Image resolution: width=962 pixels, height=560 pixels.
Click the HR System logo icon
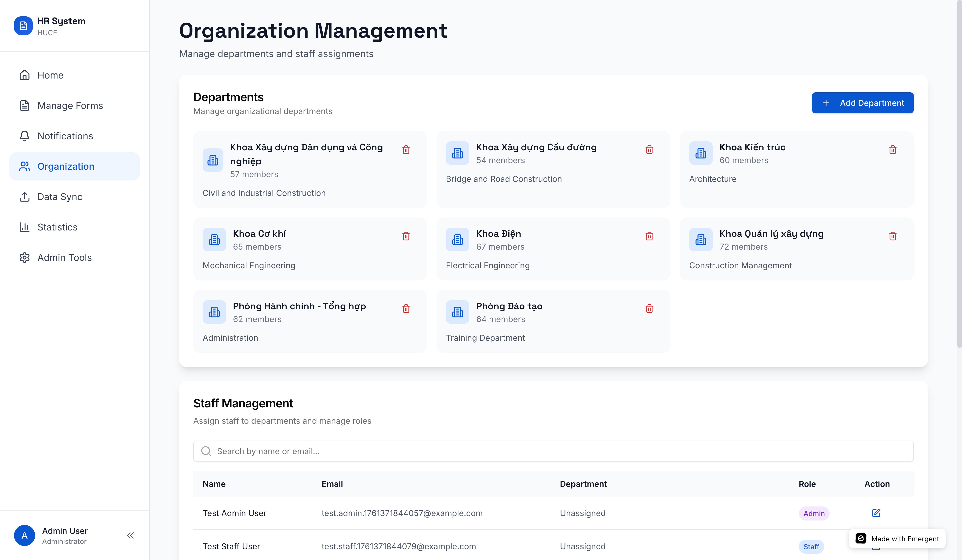(23, 25)
